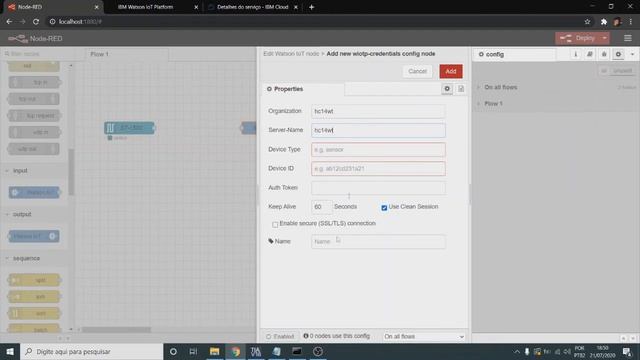Viewport: 640px width, 360px height.
Task: Cancel the new config node dialog
Action: pos(417,71)
